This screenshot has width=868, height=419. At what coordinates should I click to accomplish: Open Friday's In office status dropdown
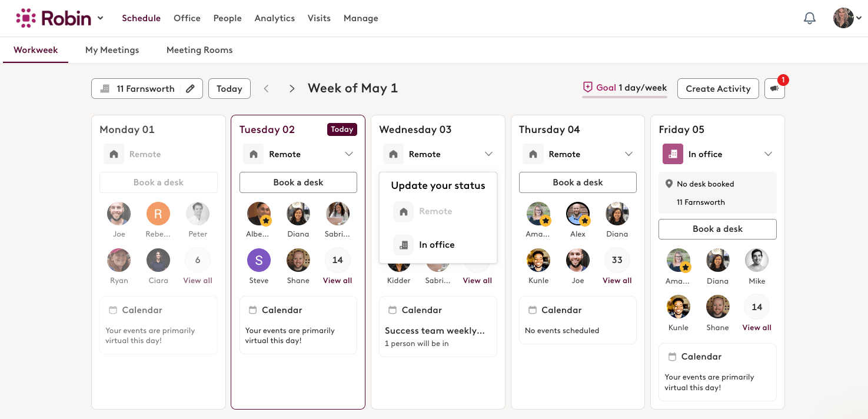click(x=768, y=154)
